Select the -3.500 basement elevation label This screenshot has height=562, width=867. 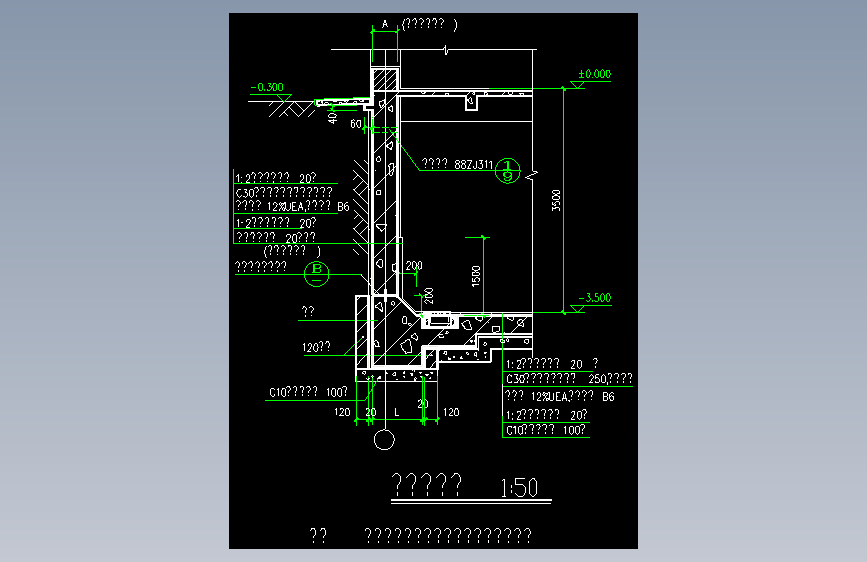click(594, 298)
